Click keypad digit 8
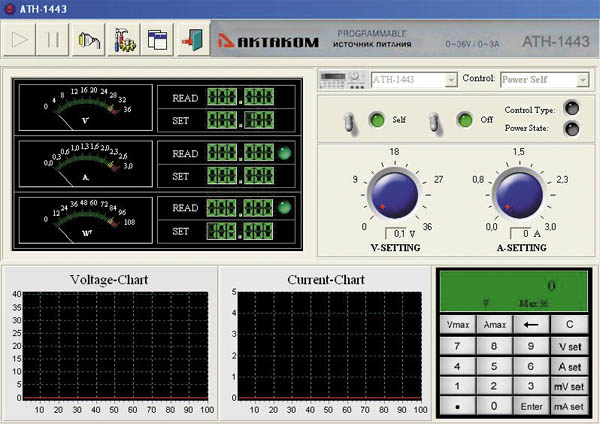Viewport: 600px width, 424px height. [494, 346]
